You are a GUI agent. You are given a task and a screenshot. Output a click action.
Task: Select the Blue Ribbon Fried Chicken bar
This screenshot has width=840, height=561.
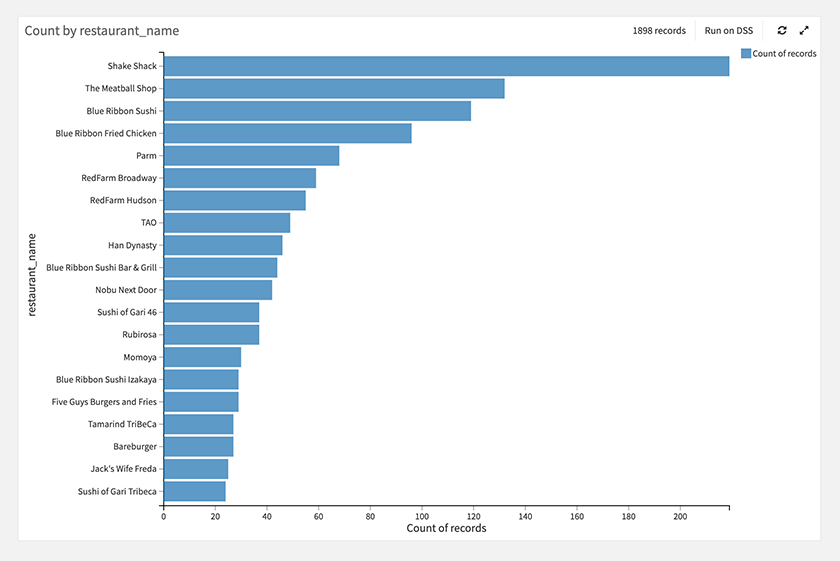(x=288, y=133)
